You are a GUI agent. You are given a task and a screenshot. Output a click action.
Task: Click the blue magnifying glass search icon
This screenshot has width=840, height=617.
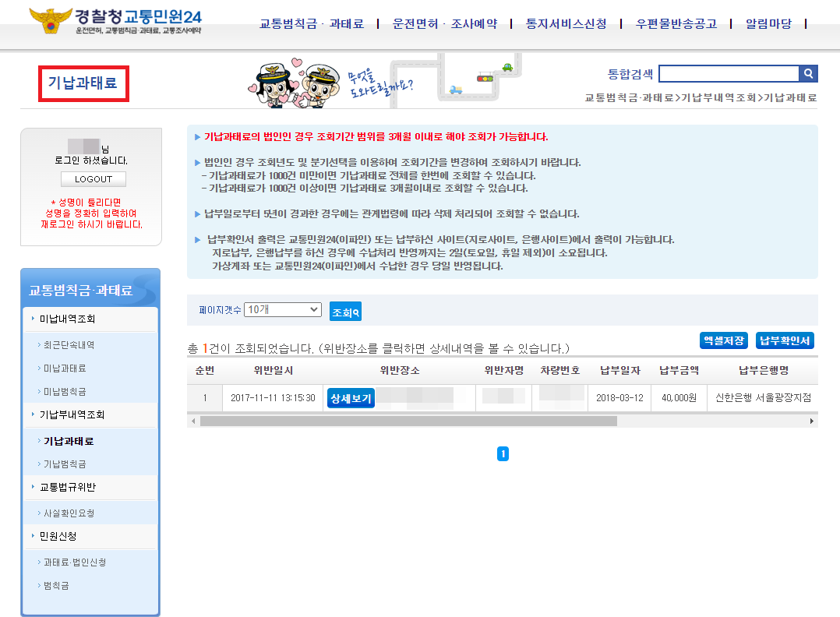point(808,73)
